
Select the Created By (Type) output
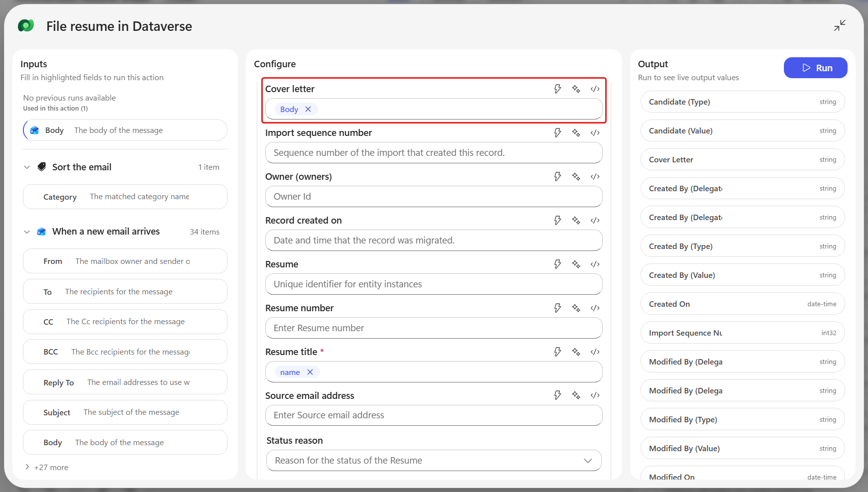743,246
